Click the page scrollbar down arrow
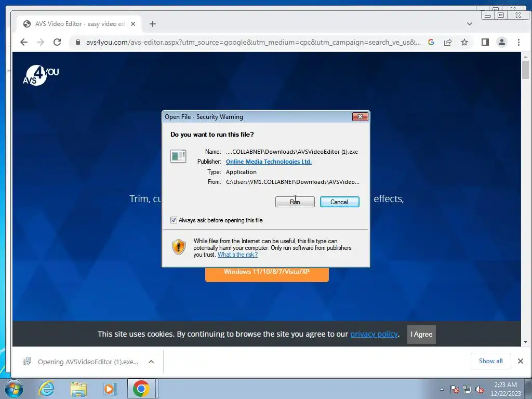 [x=526, y=342]
